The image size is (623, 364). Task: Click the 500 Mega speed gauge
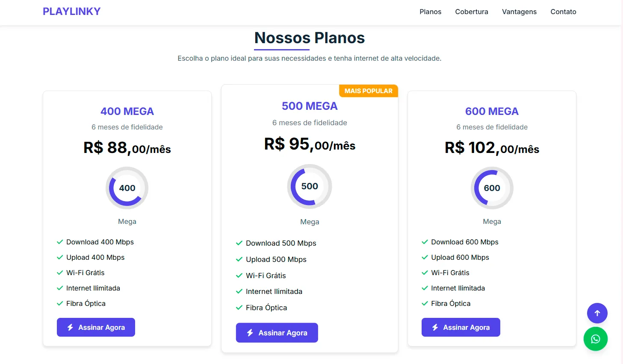coord(310,186)
